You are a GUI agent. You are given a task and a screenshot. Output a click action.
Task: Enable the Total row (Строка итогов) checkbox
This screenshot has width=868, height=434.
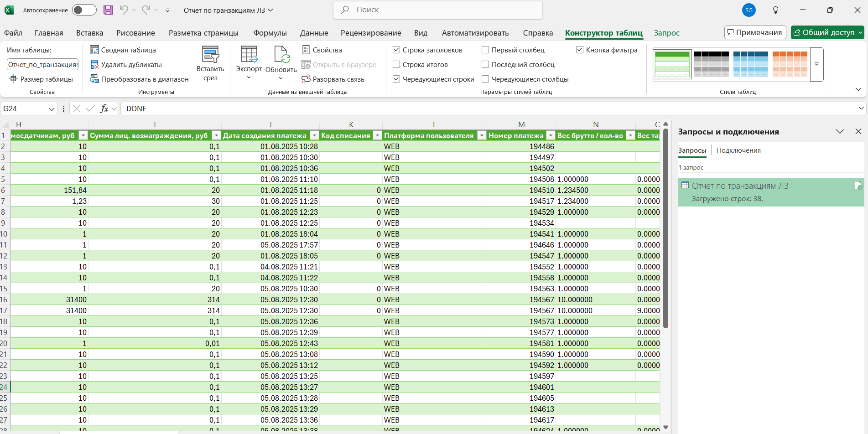coord(396,65)
